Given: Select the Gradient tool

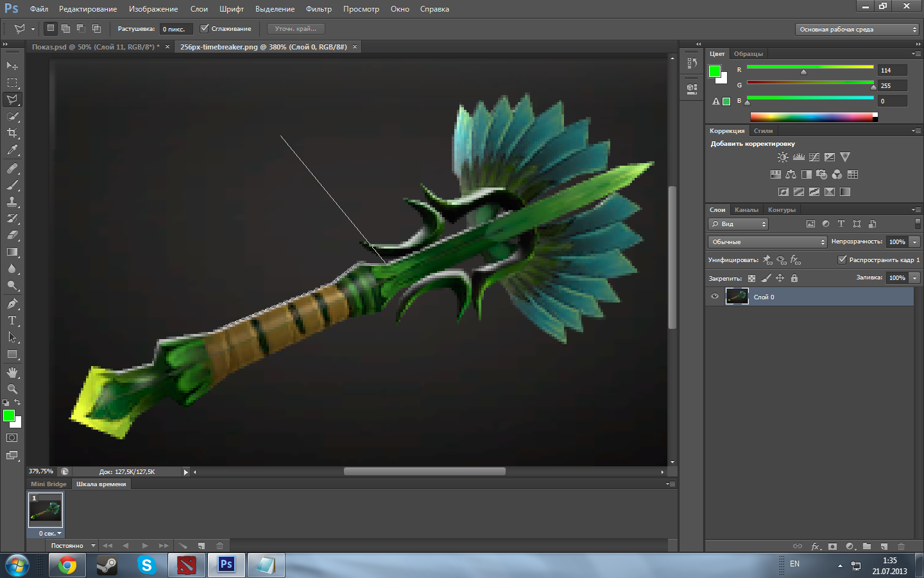Looking at the screenshot, I should click(x=12, y=252).
